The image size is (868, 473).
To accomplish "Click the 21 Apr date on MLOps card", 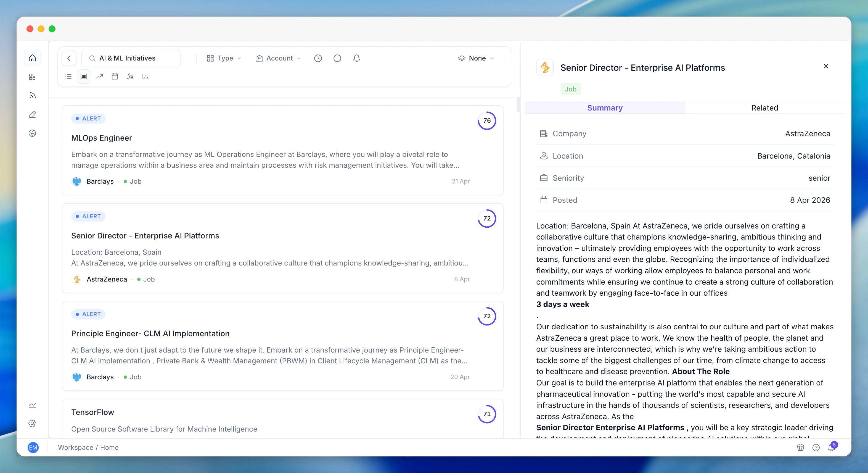I will pos(461,181).
